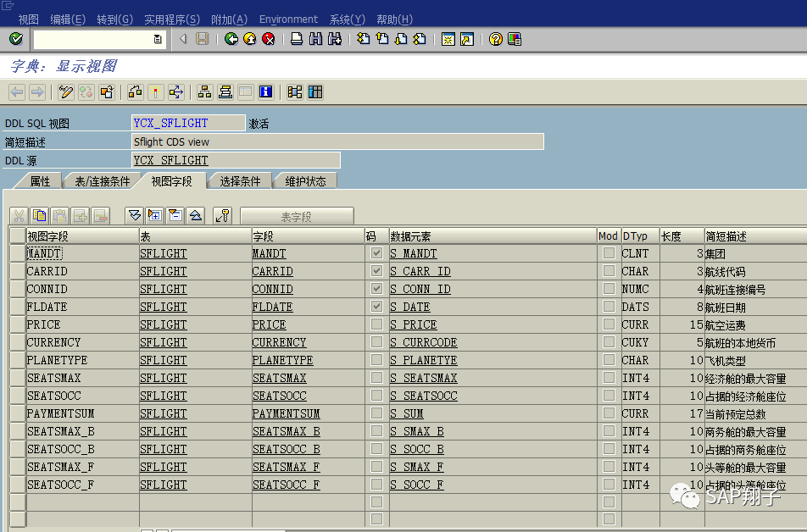Screen dimensions: 807x532
Task: Click Collapse All double-up-arrow icon
Action: coord(196,215)
